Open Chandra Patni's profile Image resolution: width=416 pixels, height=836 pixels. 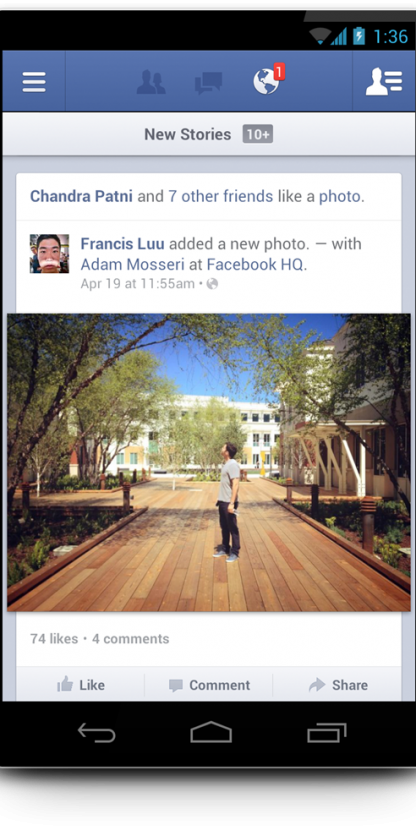coord(81,197)
